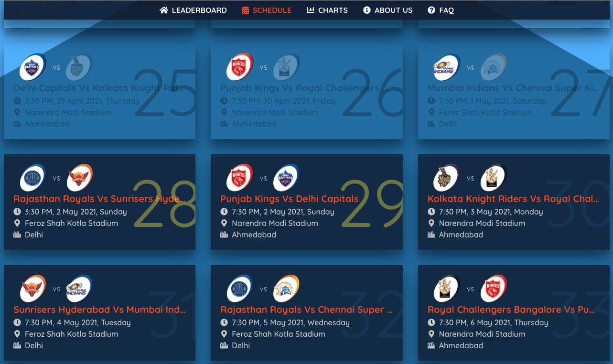Click Narendra Modi Stadium in match 33

pos(482,334)
